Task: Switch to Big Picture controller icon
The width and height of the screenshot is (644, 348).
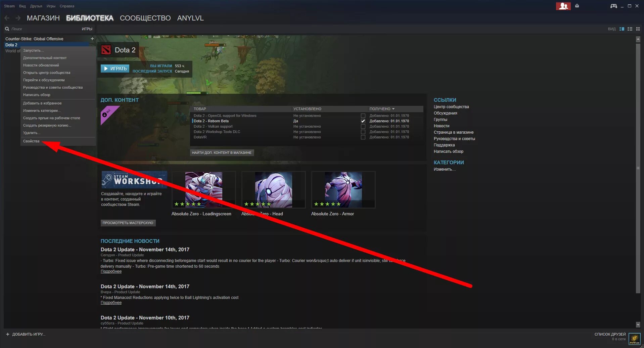Action: pyautogui.click(x=613, y=6)
